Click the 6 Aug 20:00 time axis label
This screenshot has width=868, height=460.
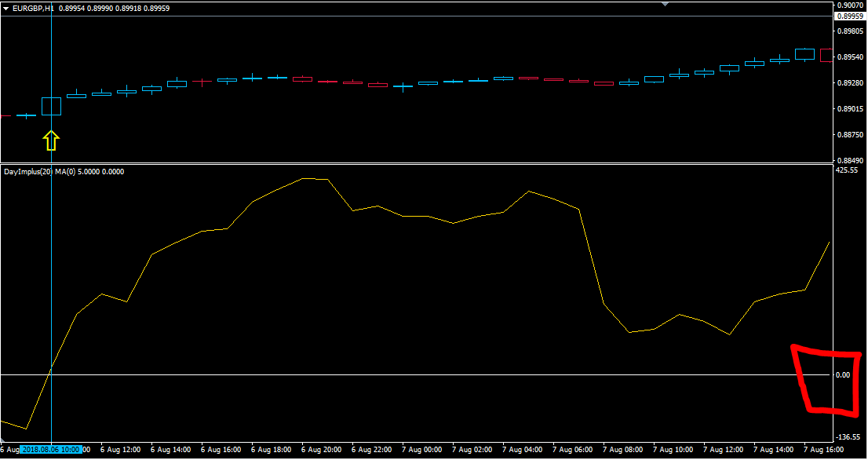click(321, 450)
